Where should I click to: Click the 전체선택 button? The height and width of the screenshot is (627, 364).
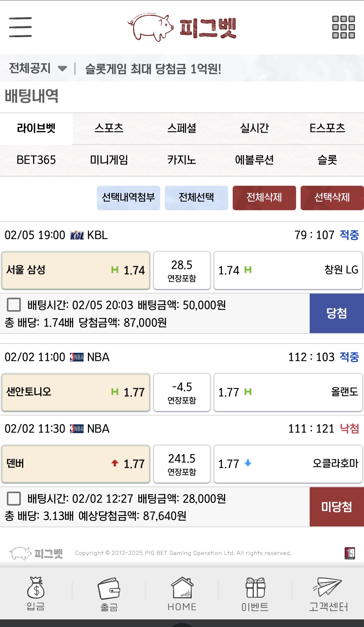click(196, 198)
